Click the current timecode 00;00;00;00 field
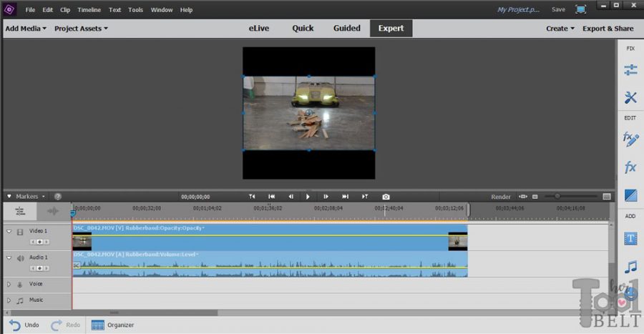The height and width of the screenshot is (334, 644). (x=195, y=197)
